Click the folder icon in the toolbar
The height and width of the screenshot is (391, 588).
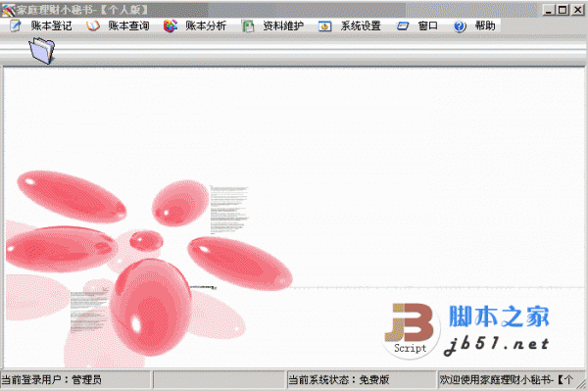tap(42, 50)
